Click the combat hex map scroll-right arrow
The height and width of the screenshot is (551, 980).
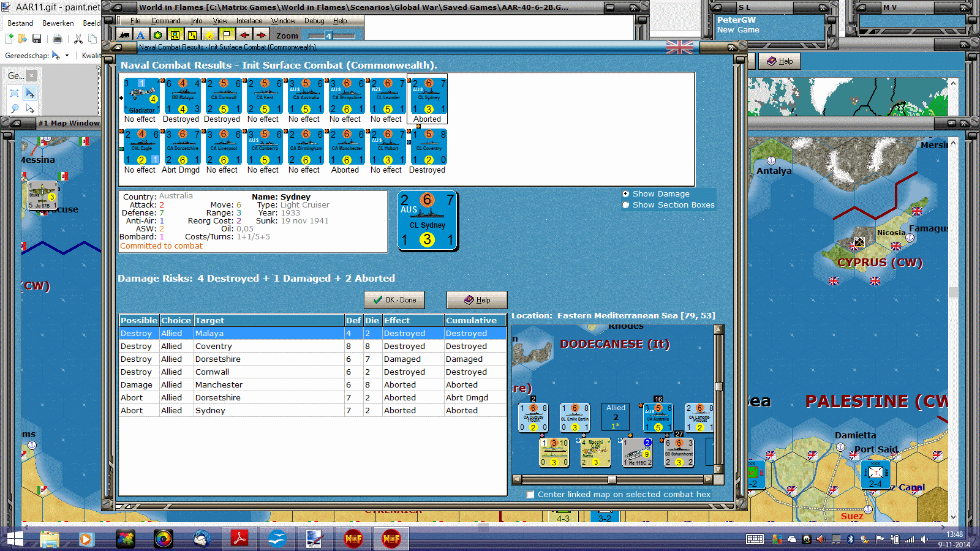click(x=709, y=479)
